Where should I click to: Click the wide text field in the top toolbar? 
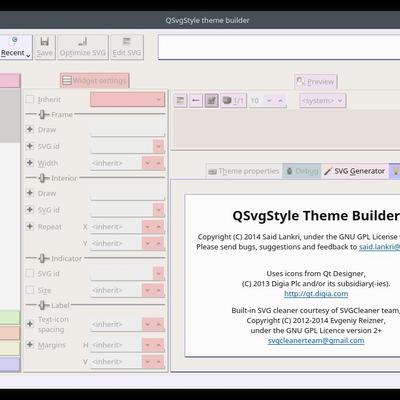click(279, 47)
